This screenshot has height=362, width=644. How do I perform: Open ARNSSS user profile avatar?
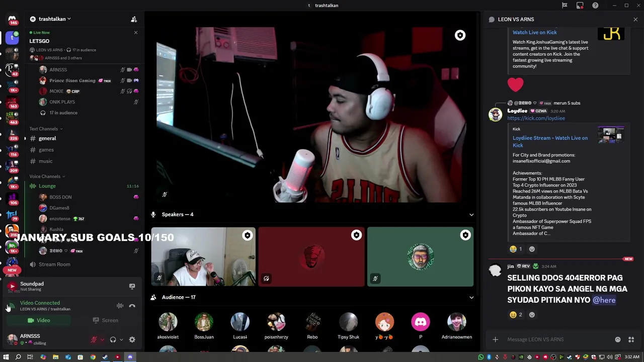(12, 339)
